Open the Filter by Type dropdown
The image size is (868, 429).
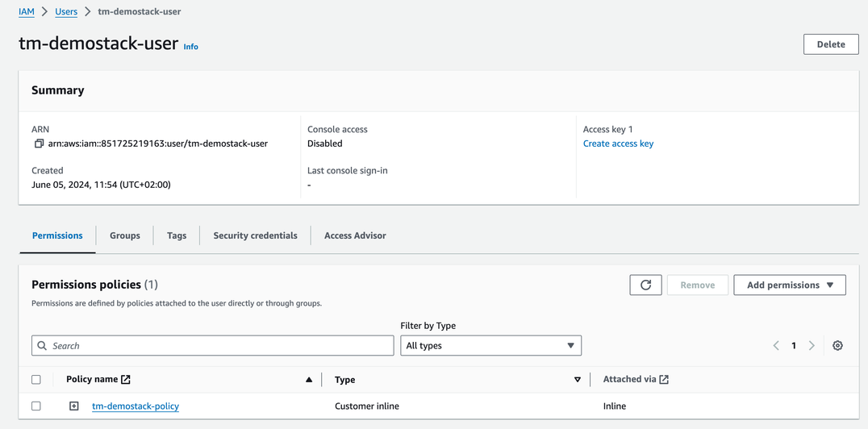pyautogui.click(x=490, y=345)
